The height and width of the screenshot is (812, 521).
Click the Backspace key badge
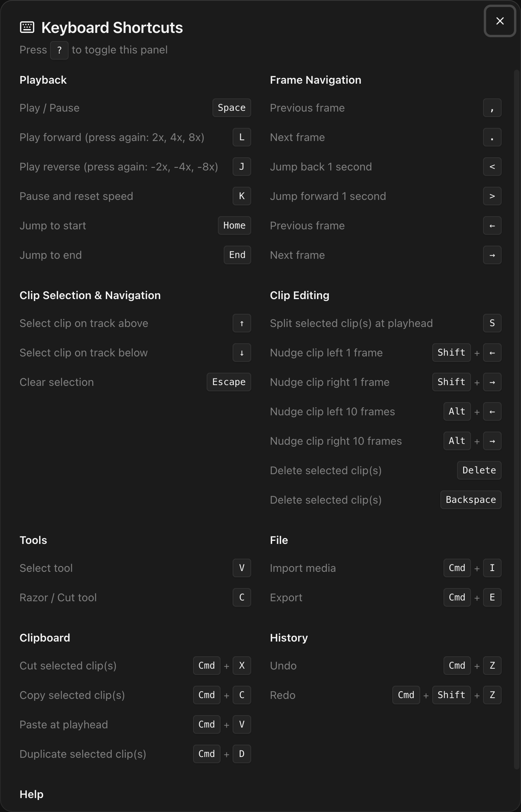(x=471, y=500)
